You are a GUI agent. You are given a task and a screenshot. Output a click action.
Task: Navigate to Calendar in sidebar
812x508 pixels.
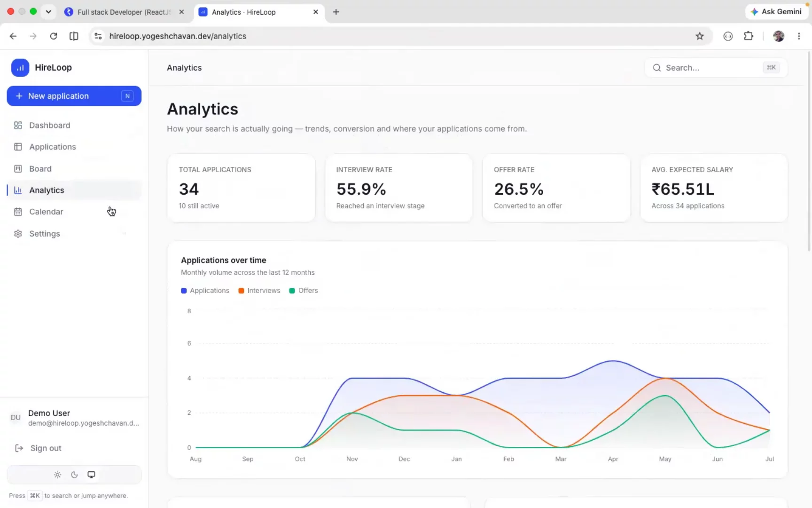74,212
